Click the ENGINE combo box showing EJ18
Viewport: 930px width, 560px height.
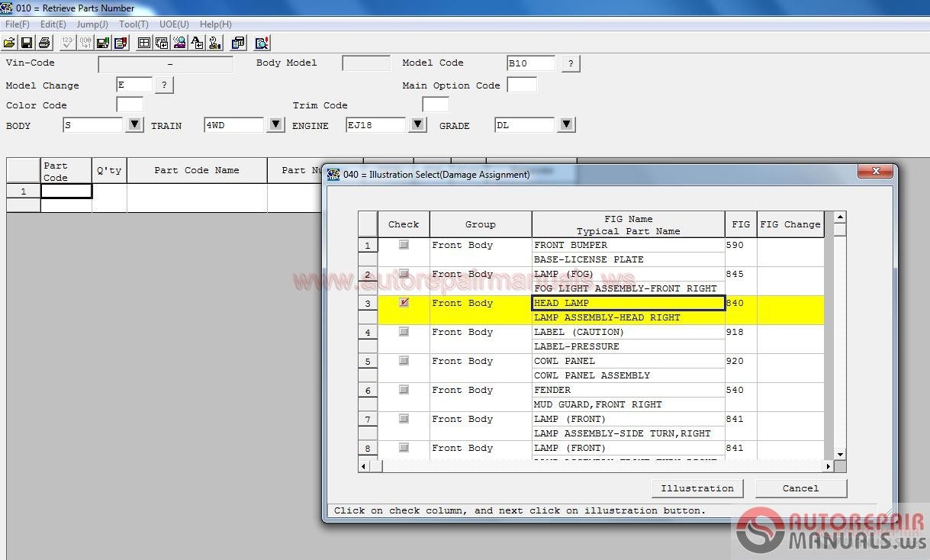pyautogui.click(x=376, y=125)
